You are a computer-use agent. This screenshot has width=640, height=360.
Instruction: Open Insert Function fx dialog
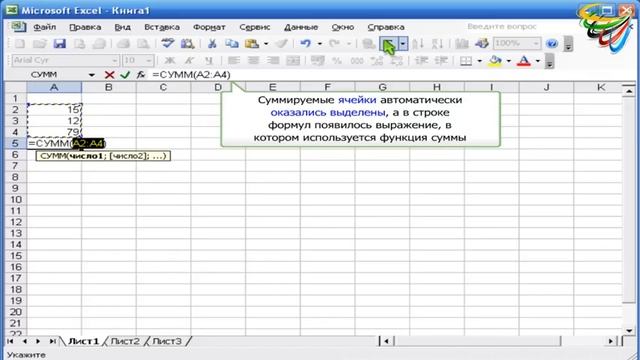click(x=141, y=75)
